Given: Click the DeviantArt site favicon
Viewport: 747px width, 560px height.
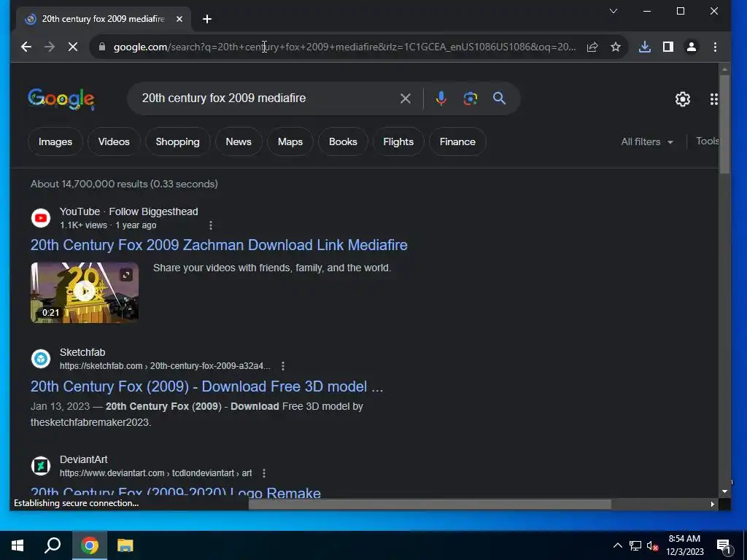Looking at the screenshot, I should [41, 466].
